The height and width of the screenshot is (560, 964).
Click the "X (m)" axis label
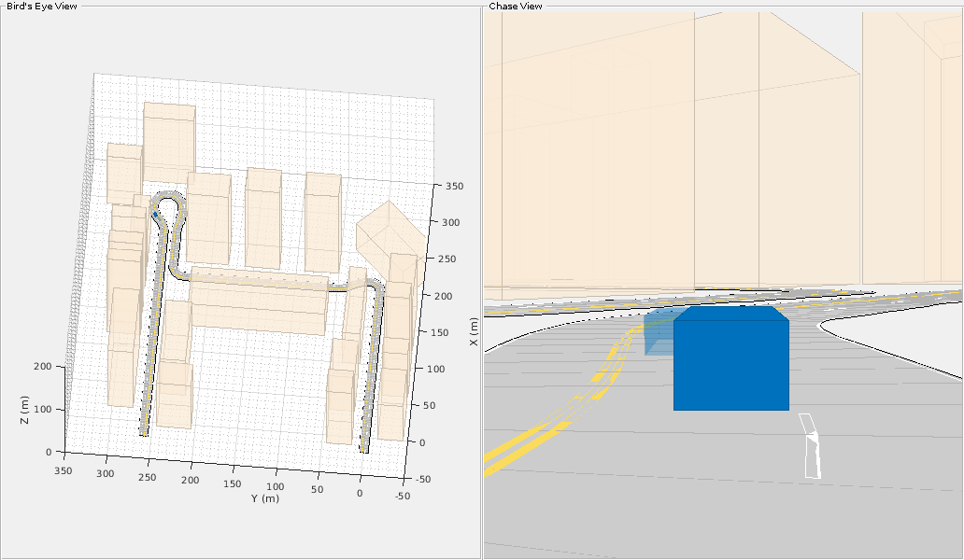[x=474, y=331]
